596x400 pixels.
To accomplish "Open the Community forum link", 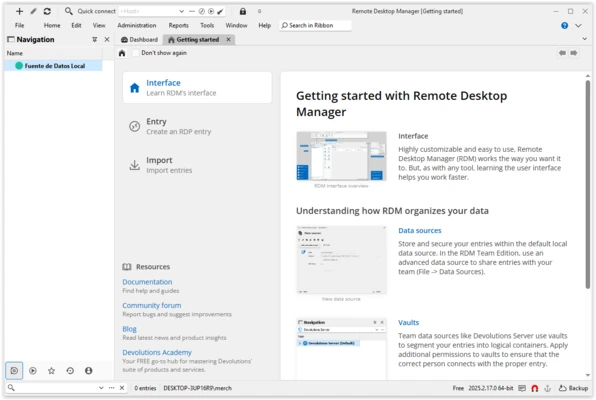I will [152, 305].
